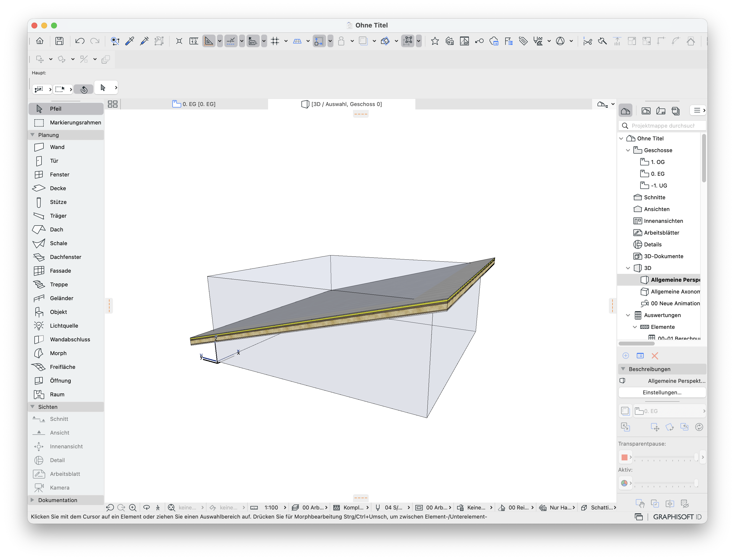This screenshot has height=560, width=735.
Task: Select the Fassade tool
Action: click(x=66, y=271)
